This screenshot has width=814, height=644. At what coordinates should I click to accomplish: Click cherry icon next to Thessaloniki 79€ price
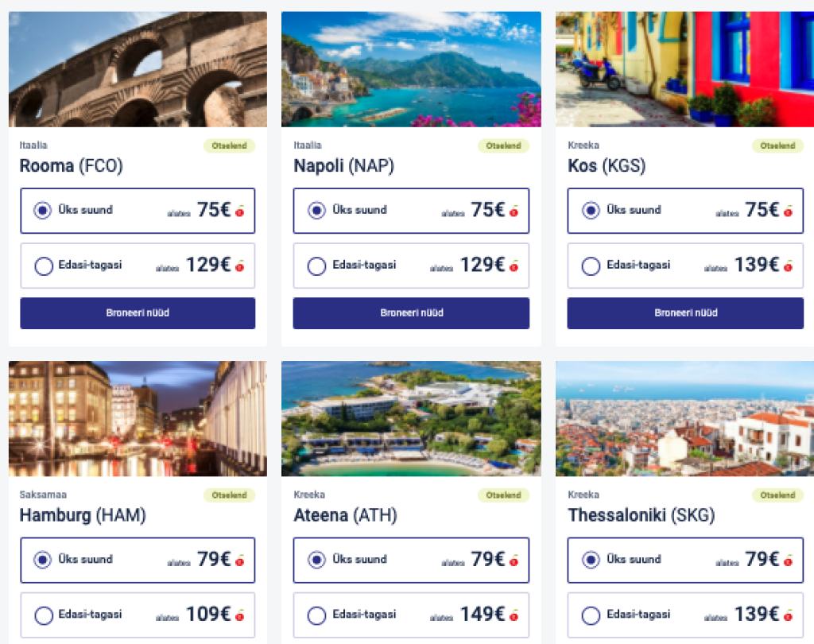[788, 561]
